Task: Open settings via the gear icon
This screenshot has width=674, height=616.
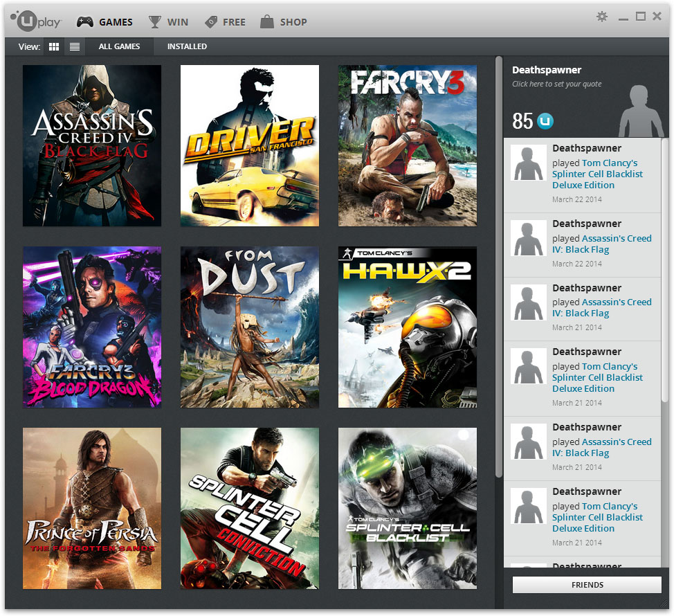Action: point(602,17)
